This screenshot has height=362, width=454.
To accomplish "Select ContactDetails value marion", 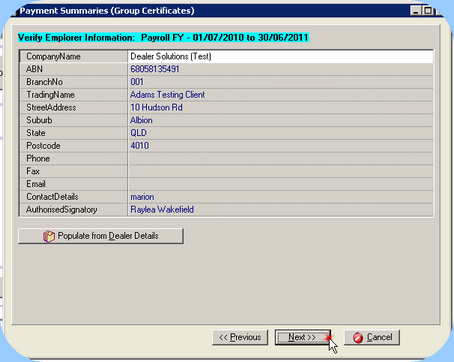I will coord(280,197).
